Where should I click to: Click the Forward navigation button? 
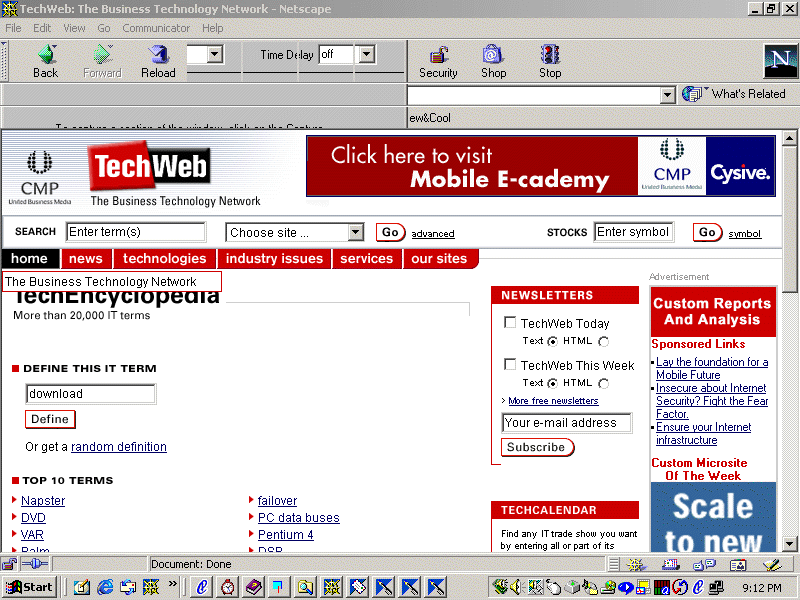tap(102, 61)
